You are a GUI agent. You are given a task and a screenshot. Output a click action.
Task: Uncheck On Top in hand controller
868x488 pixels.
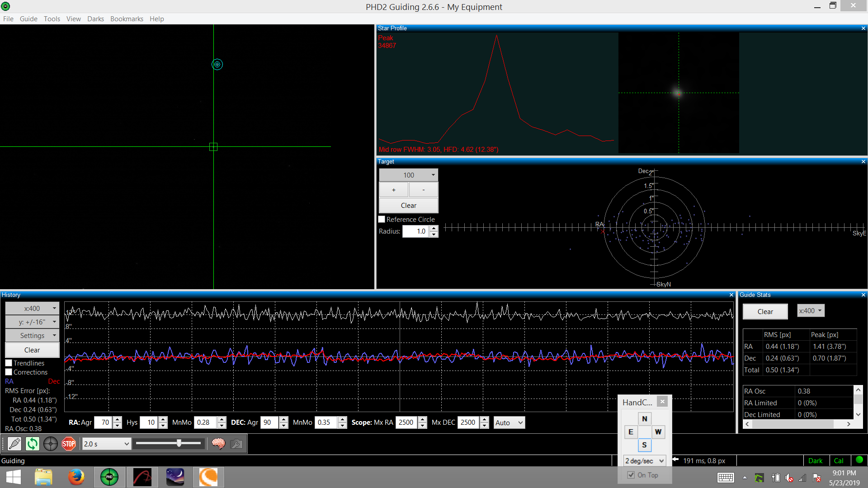coord(631,475)
